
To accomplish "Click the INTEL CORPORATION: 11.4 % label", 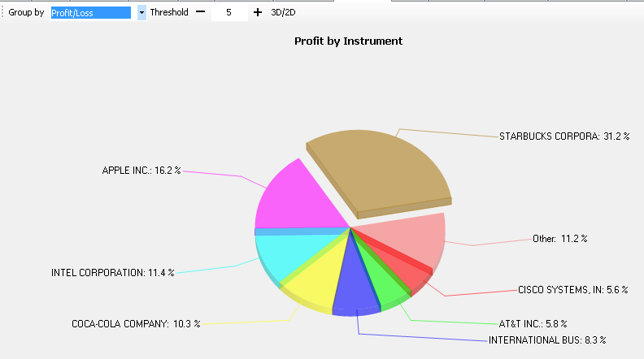I will coord(113,273).
